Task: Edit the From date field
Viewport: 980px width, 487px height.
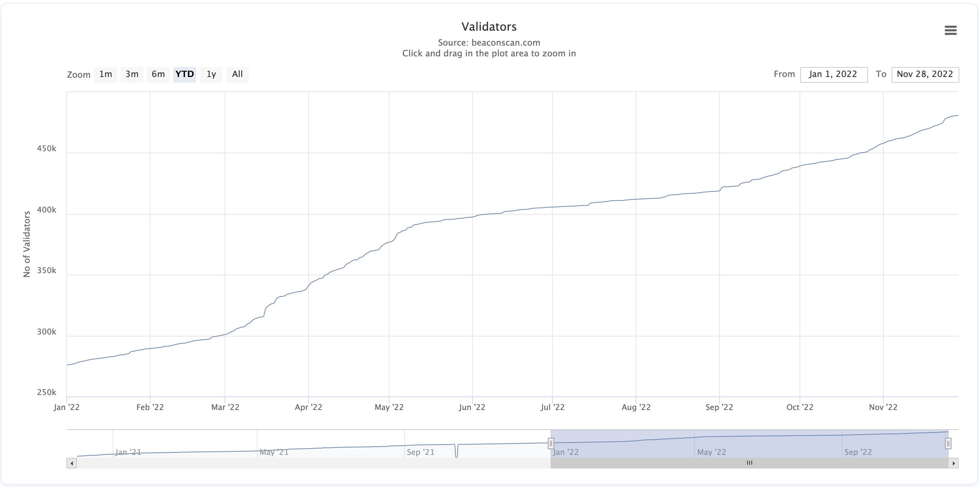Action: (x=833, y=75)
